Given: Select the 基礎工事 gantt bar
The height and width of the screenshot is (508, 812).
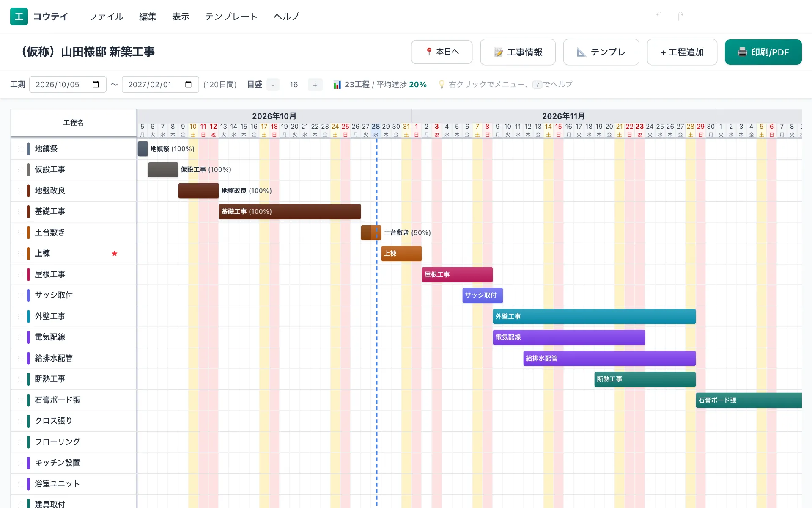Looking at the screenshot, I should [x=290, y=212].
